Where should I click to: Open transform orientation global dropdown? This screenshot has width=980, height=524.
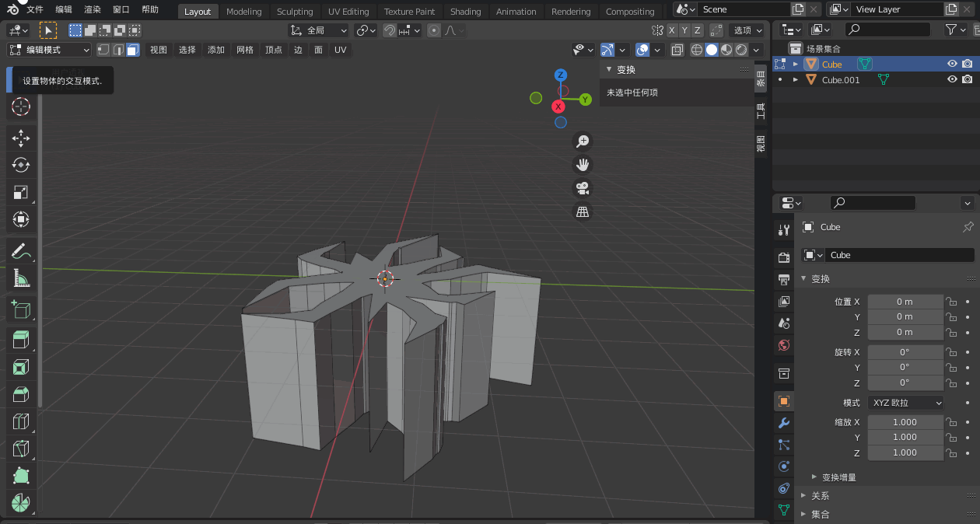point(319,30)
